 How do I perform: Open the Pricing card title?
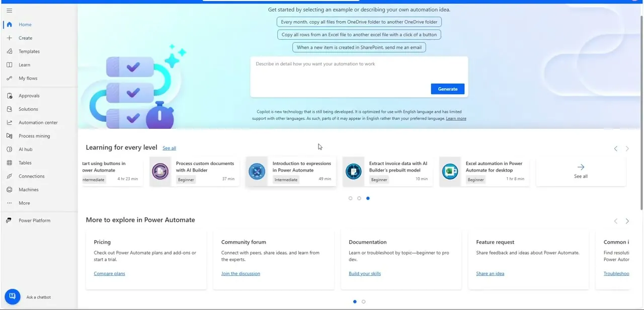(102, 242)
